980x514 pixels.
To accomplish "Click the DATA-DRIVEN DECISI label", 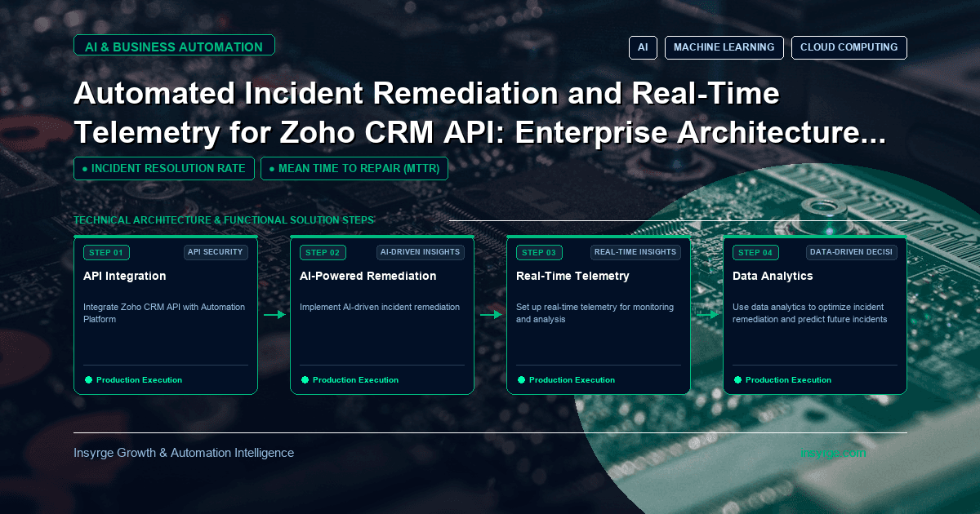I will [x=852, y=252].
